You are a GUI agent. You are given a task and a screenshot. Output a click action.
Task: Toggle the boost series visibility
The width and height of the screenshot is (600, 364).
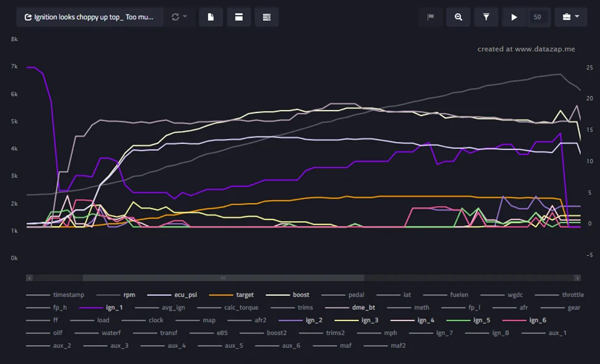point(287,295)
